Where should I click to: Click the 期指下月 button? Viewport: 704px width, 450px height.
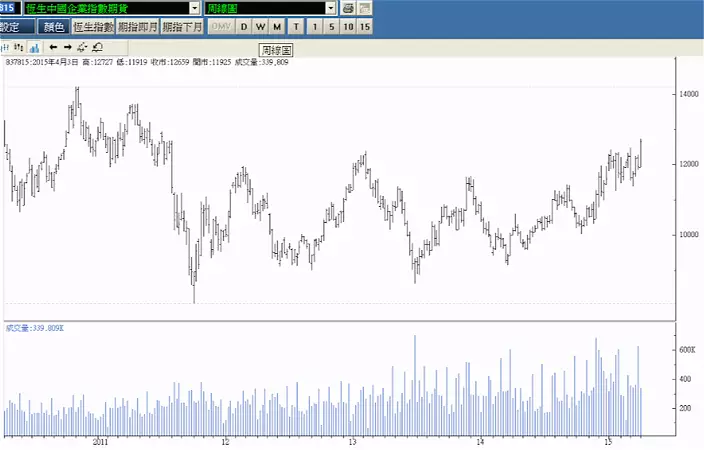coord(182,27)
